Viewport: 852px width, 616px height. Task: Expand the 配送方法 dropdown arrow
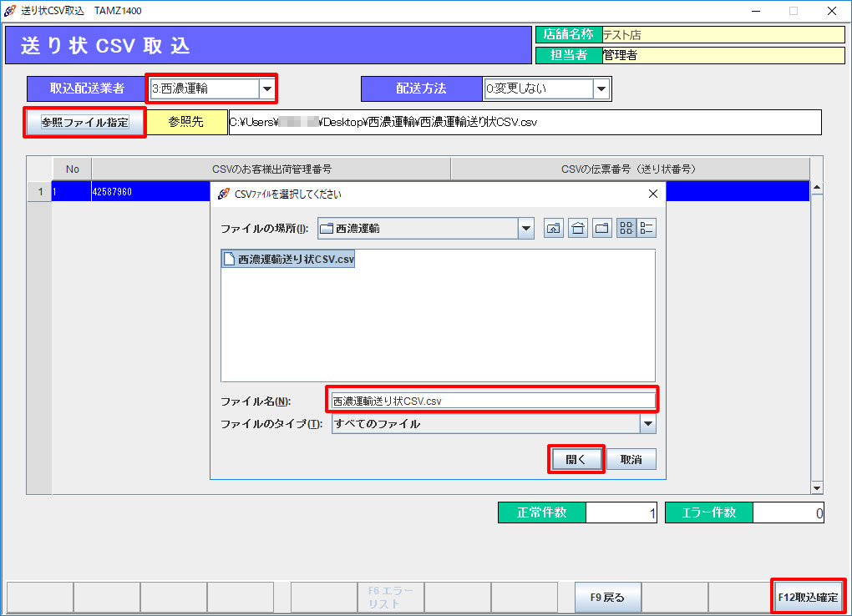601,88
